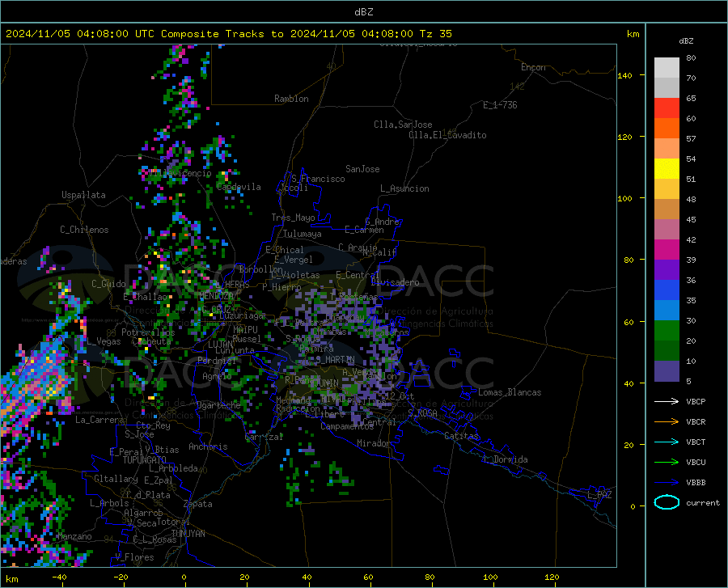Click the white VBCP arrow icon

667,401
